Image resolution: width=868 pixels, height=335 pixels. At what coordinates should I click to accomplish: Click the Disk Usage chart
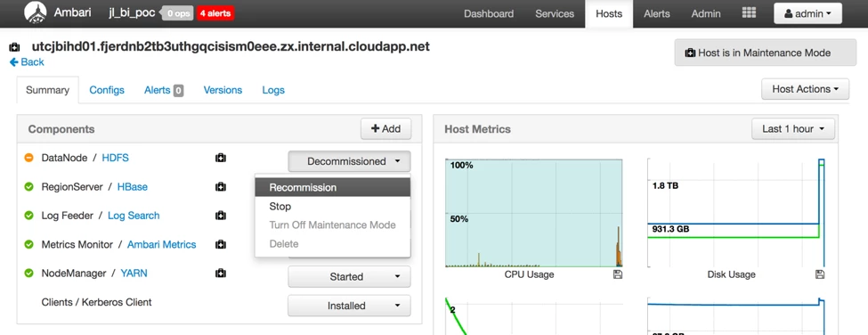tap(735, 213)
